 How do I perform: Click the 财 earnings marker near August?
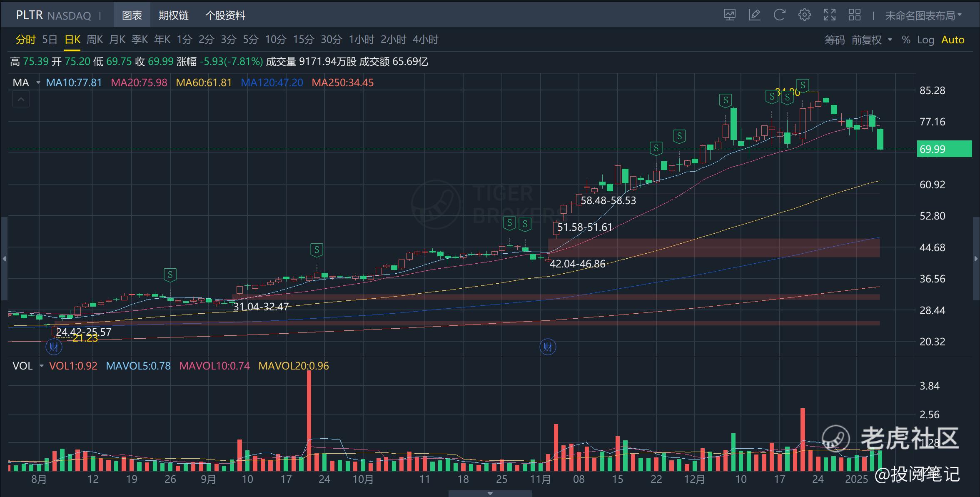54,347
